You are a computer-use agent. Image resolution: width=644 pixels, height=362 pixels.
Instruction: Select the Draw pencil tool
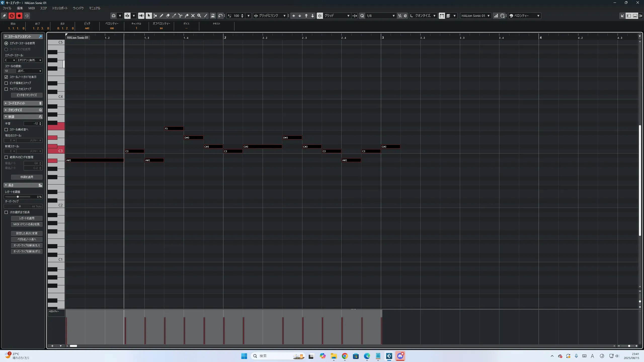click(162, 16)
